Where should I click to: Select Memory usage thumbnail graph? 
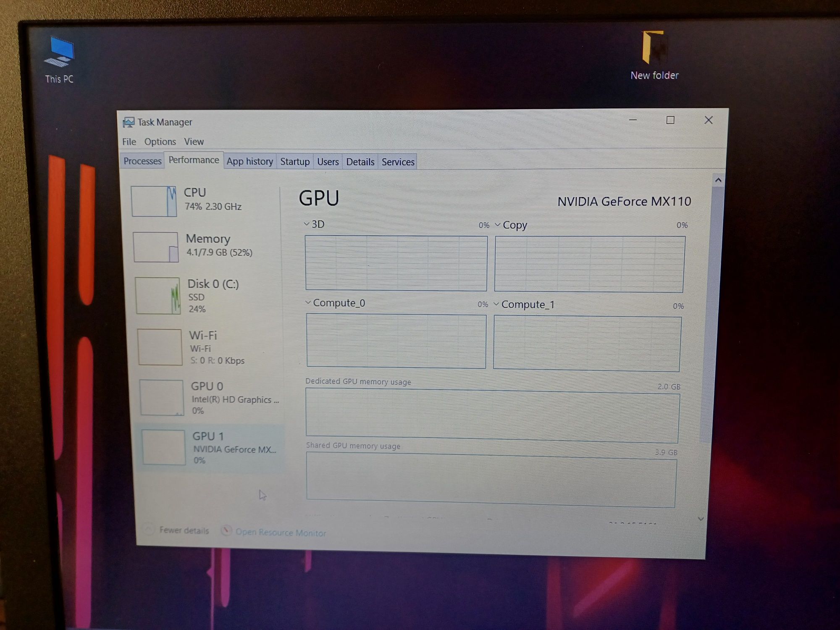(x=156, y=247)
